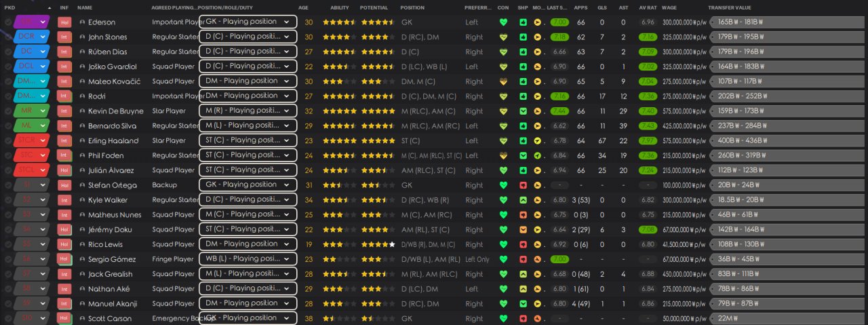Tick the selection circle on Manuel Akanji's row
This screenshot has height=325, width=868.
[x=7, y=303]
